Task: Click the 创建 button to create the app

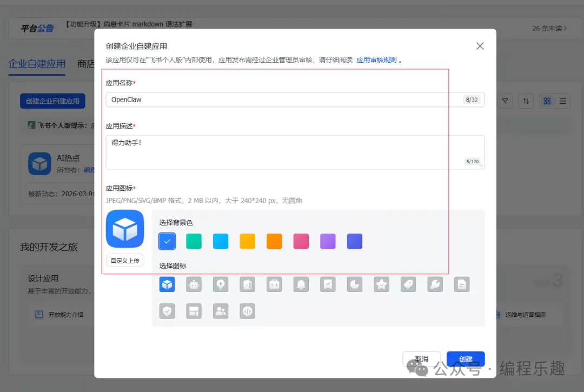Action: pos(465,358)
